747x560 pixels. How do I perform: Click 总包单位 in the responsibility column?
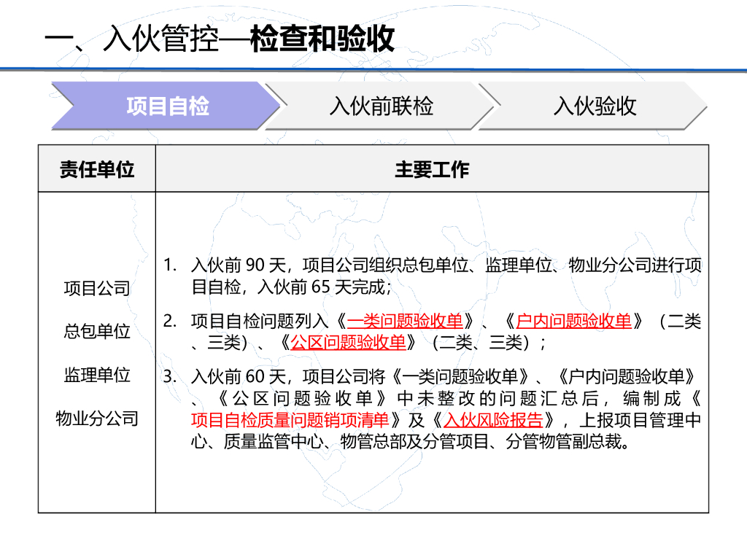[97, 331]
